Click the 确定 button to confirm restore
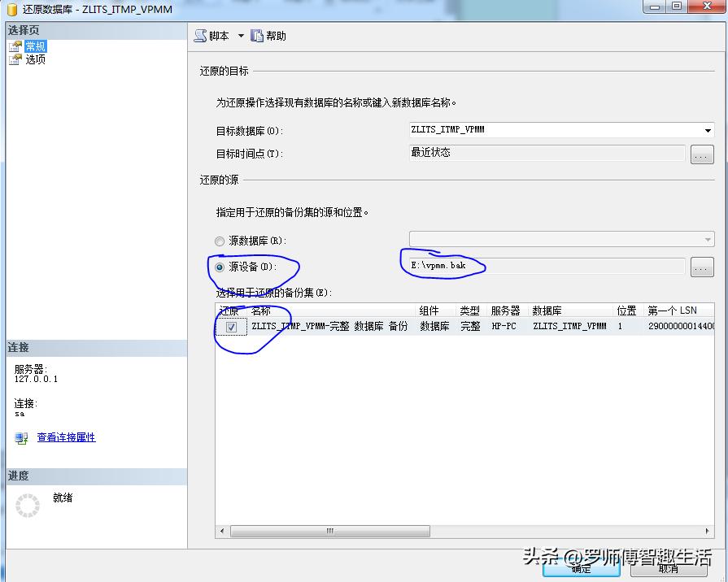This screenshot has width=728, height=582. (580, 571)
